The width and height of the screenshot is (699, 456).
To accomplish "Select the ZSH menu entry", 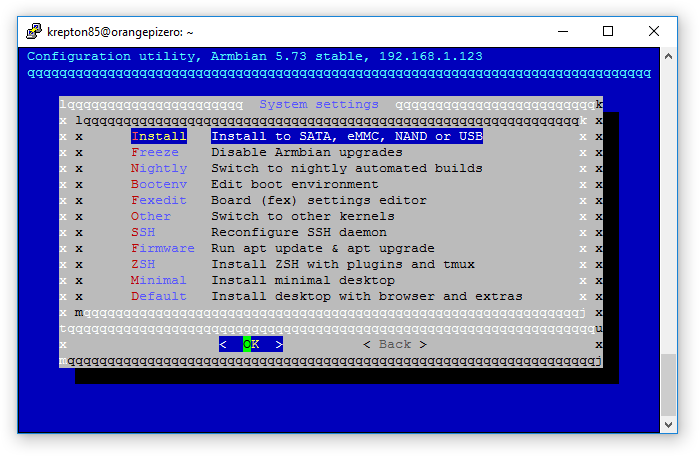I will 143,264.
